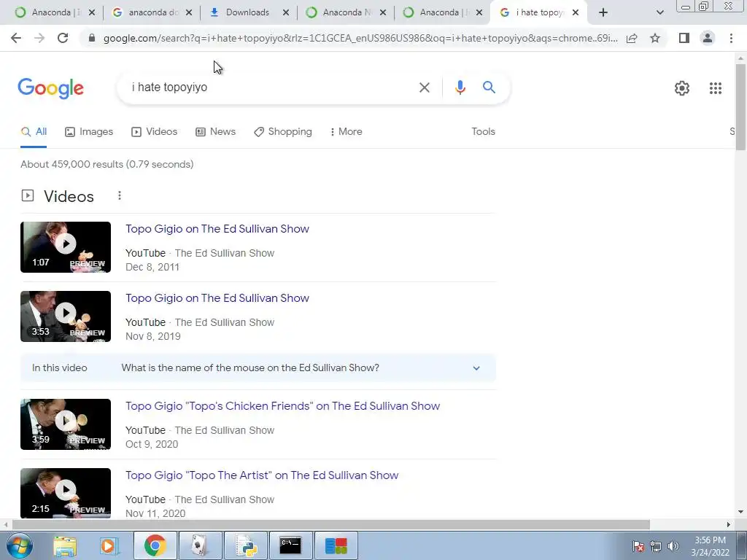Close the 'i hate topoy' tab
747x560 pixels.
click(576, 13)
